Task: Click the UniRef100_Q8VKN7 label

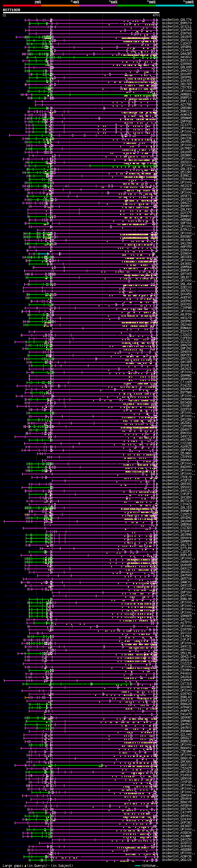Action: pyautogui.click(x=177, y=718)
